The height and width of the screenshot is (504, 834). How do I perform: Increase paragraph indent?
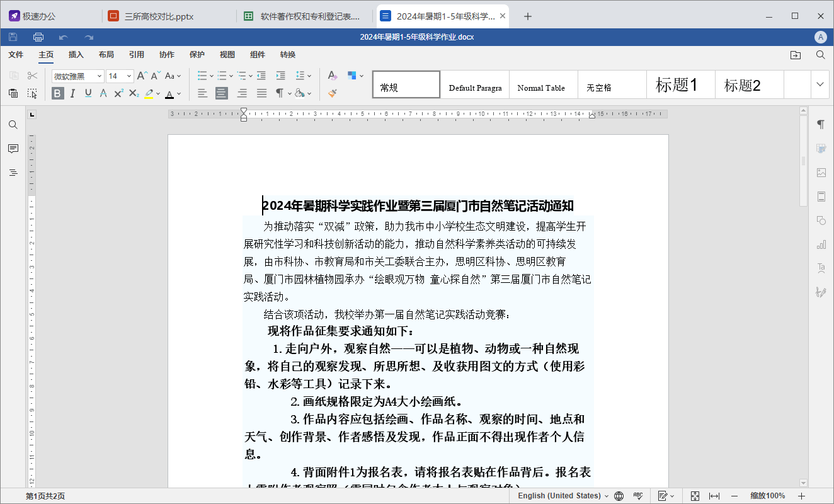click(281, 76)
